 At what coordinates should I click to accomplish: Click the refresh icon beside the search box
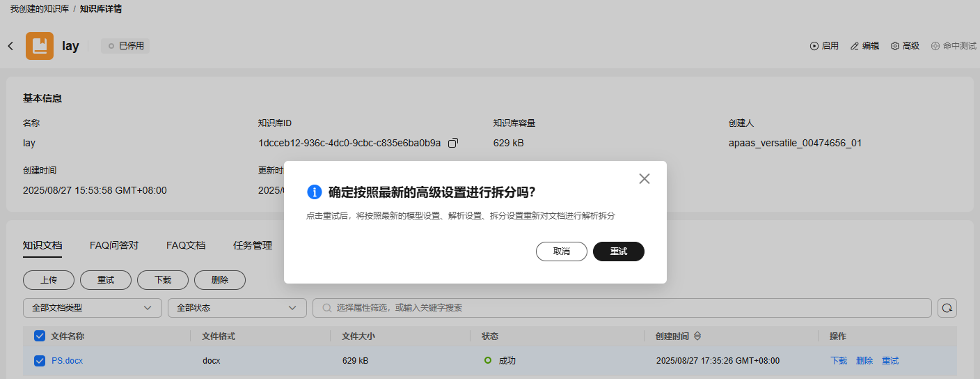pos(947,308)
